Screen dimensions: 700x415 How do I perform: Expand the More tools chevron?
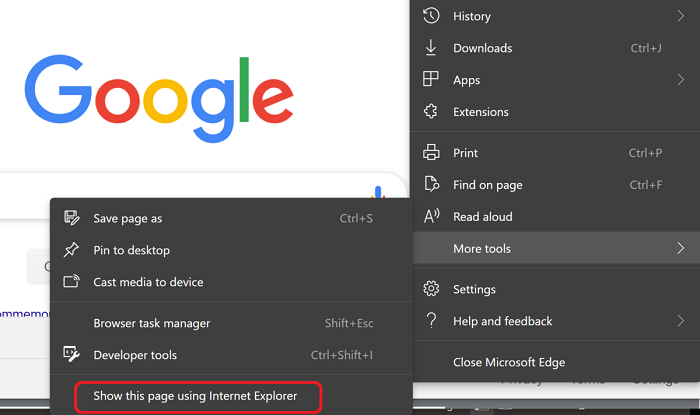click(x=680, y=248)
